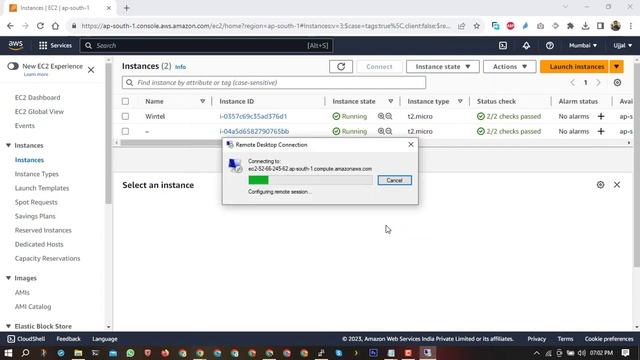Open the CloudShell footer icon
640x360 pixels.
[11, 339]
